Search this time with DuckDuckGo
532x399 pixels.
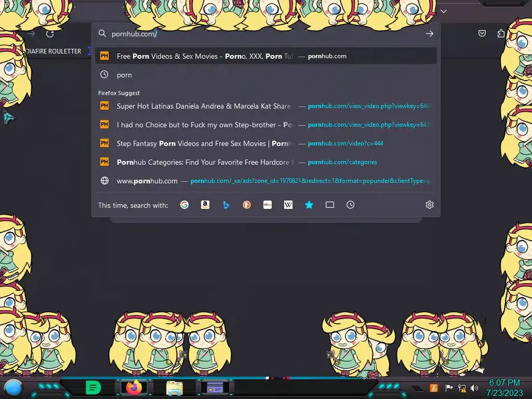[247, 205]
